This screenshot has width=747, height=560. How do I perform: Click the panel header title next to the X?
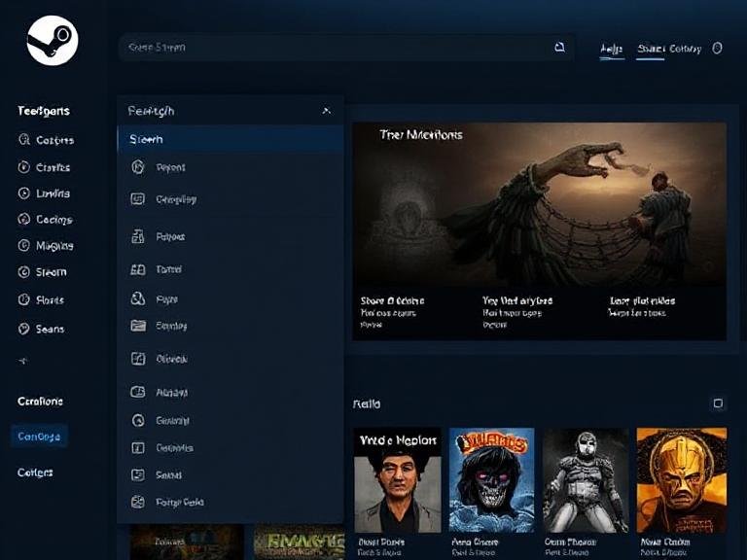(151, 111)
